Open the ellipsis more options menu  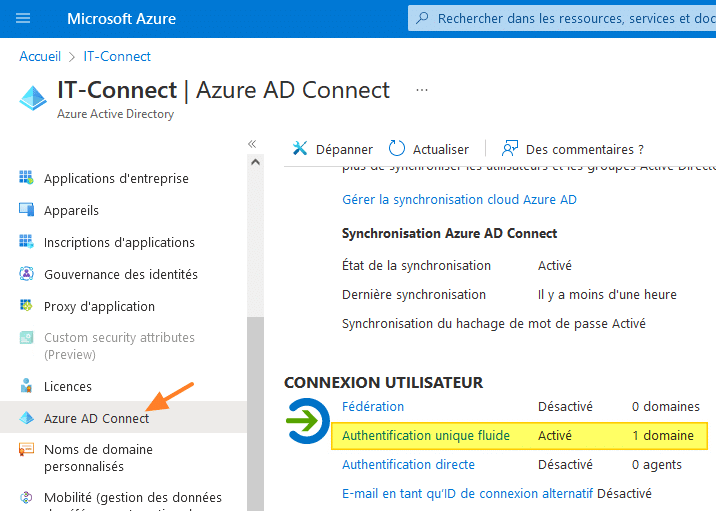(421, 90)
